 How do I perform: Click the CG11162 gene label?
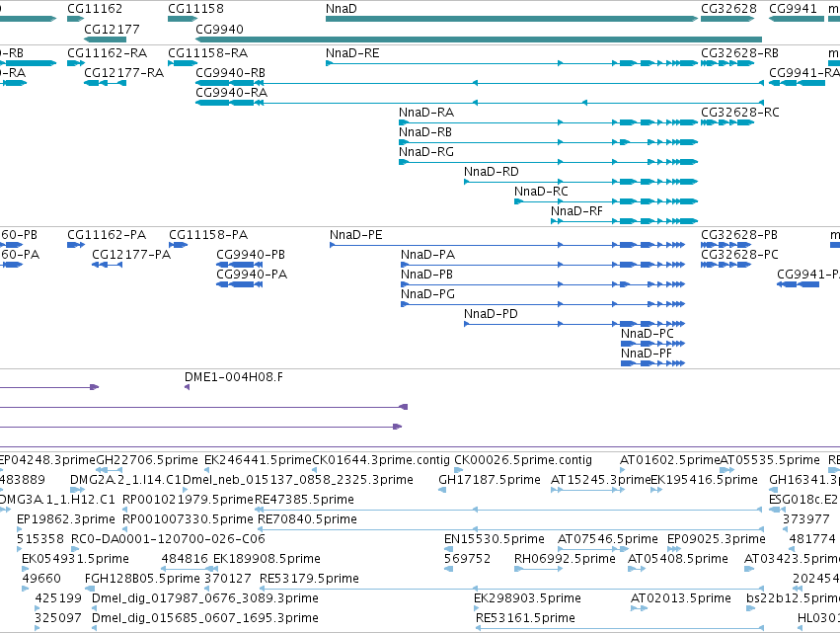click(x=95, y=9)
